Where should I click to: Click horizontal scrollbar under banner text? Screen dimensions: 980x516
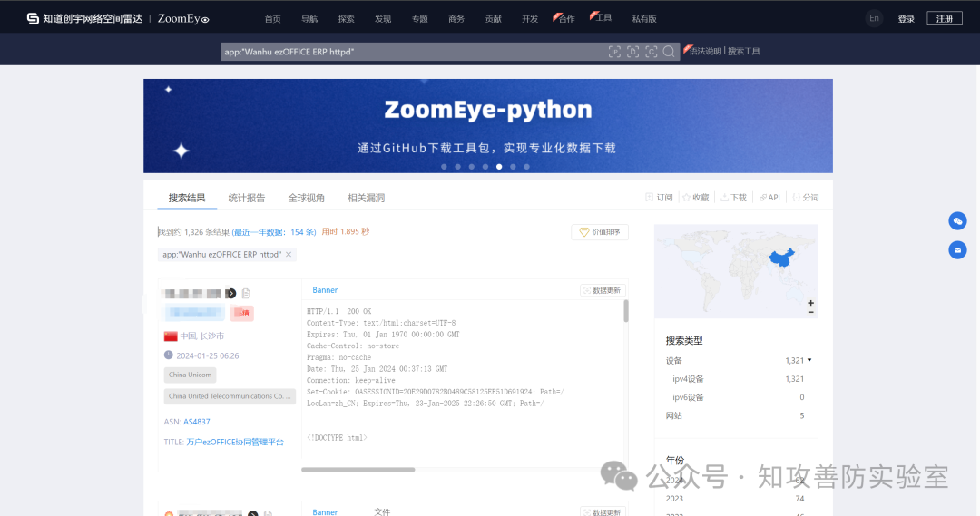click(x=358, y=469)
